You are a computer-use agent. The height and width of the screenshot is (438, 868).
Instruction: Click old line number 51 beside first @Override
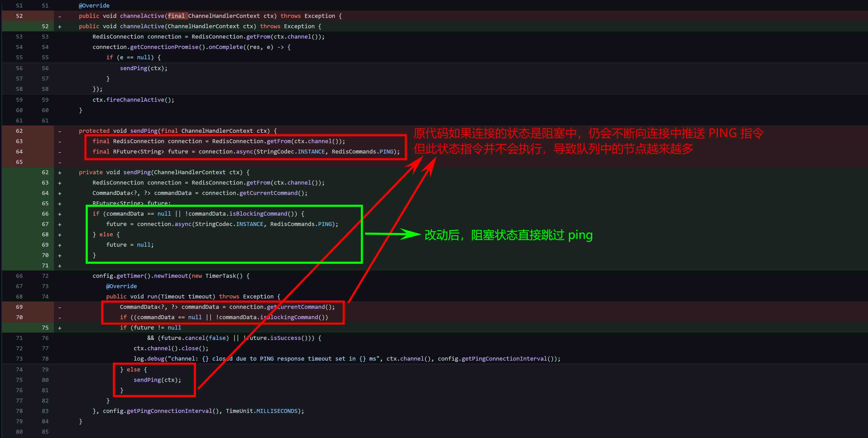pos(19,5)
